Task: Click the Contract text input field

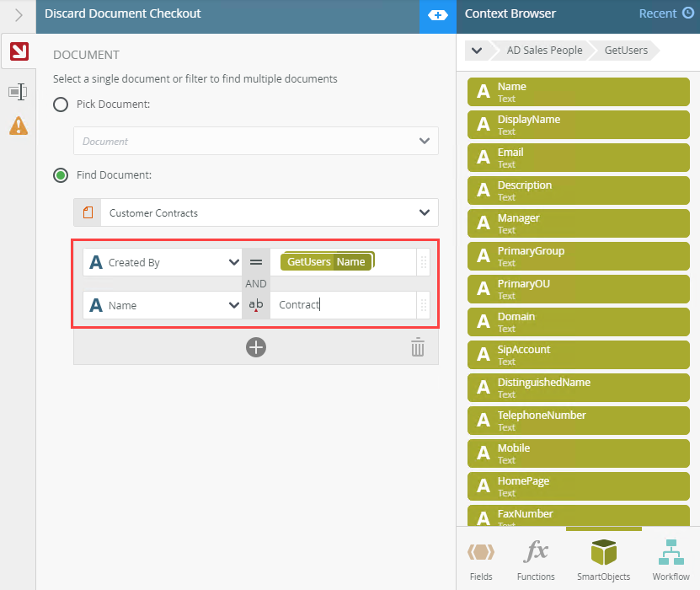Action: pyautogui.click(x=343, y=305)
